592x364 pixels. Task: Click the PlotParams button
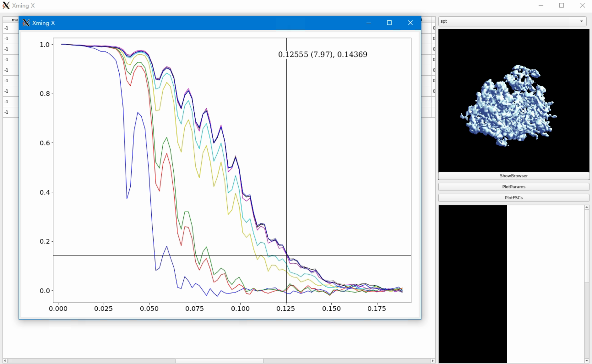[x=514, y=187]
